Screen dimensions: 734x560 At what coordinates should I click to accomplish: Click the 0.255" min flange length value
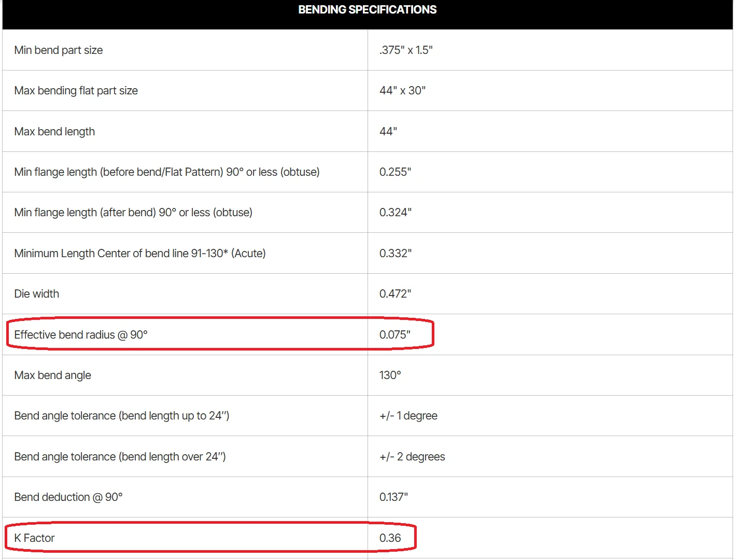pos(395,172)
